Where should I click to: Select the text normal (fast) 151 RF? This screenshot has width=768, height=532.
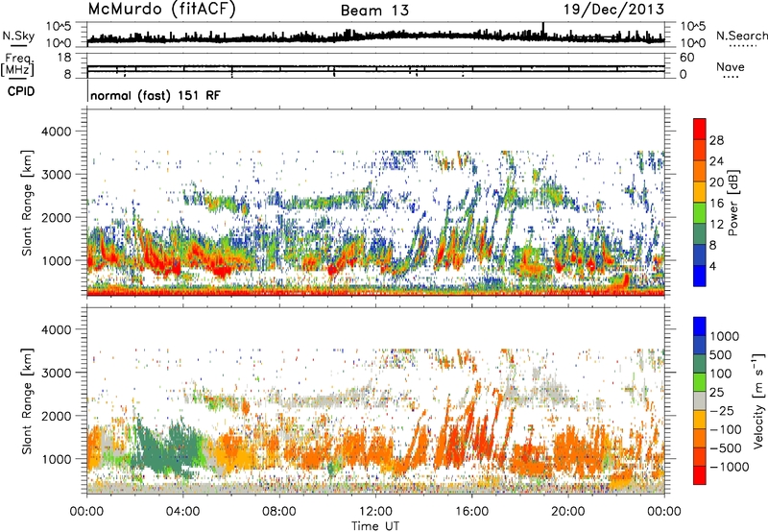(156, 95)
